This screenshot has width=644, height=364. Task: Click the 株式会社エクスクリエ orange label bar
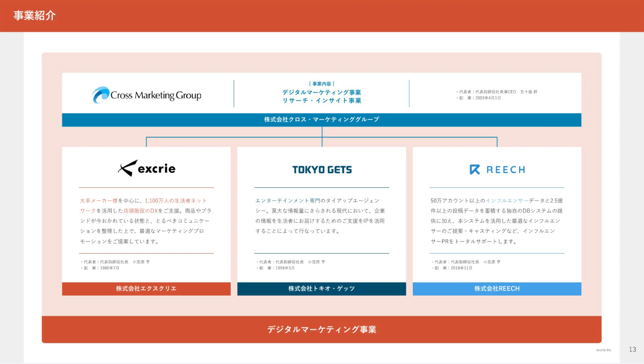[146, 289]
